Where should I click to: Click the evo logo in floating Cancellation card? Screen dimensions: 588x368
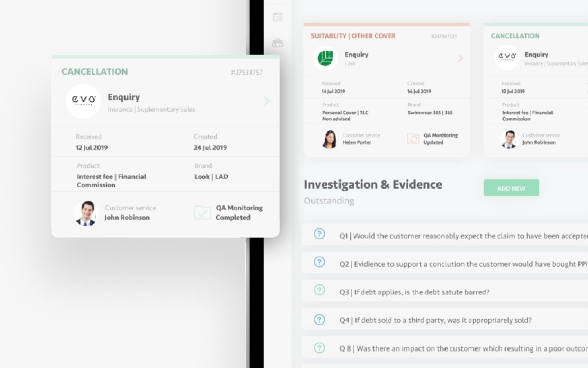point(83,101)
